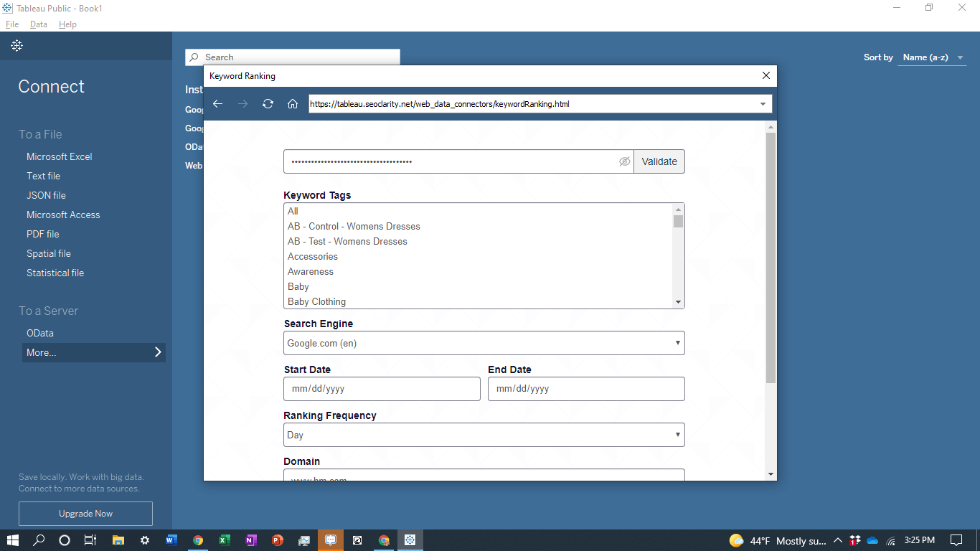This screenshot has width=980, height=551.
Task: Go to home page in connector browser
Action: tap(293, 104)
